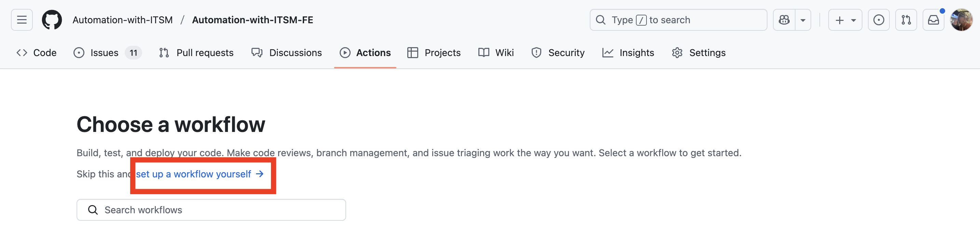Screen dimensions: 980x229
Task: Switch to the Code tab
Action: point(37,53)
